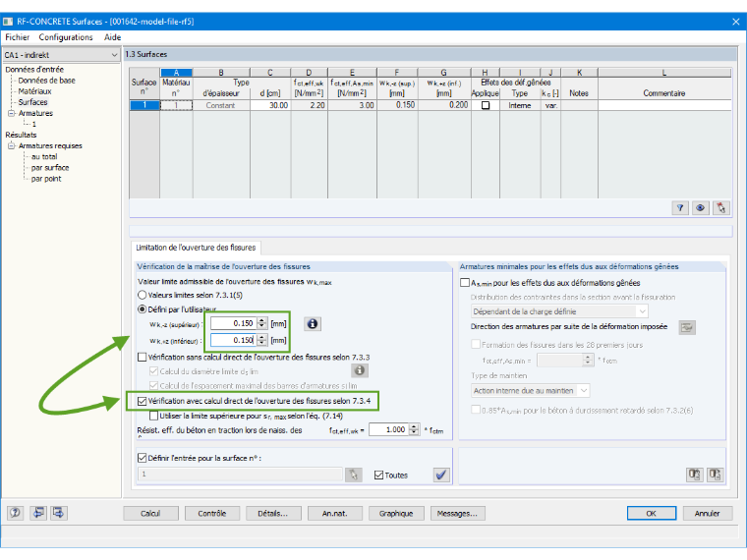Viewport: 747px width, 560px height.
Task: Open info icon next to wk,-z input
Action: click(x=313, y=324)
